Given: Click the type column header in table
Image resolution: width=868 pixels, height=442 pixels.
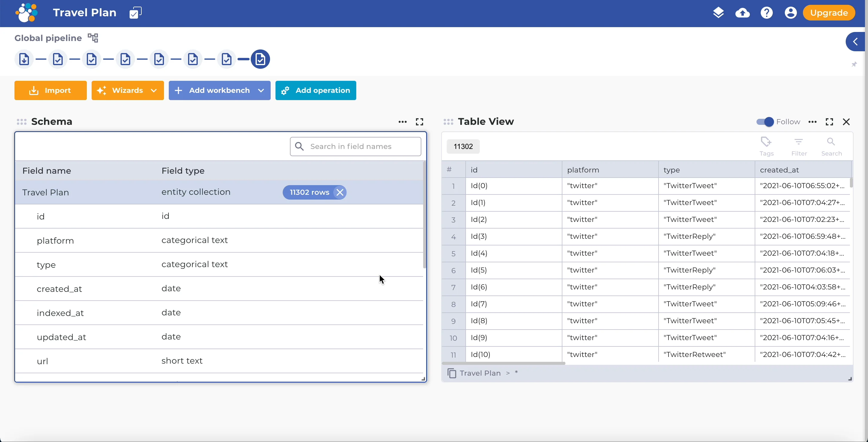Looking at the screenshot, I should [706, 169].
